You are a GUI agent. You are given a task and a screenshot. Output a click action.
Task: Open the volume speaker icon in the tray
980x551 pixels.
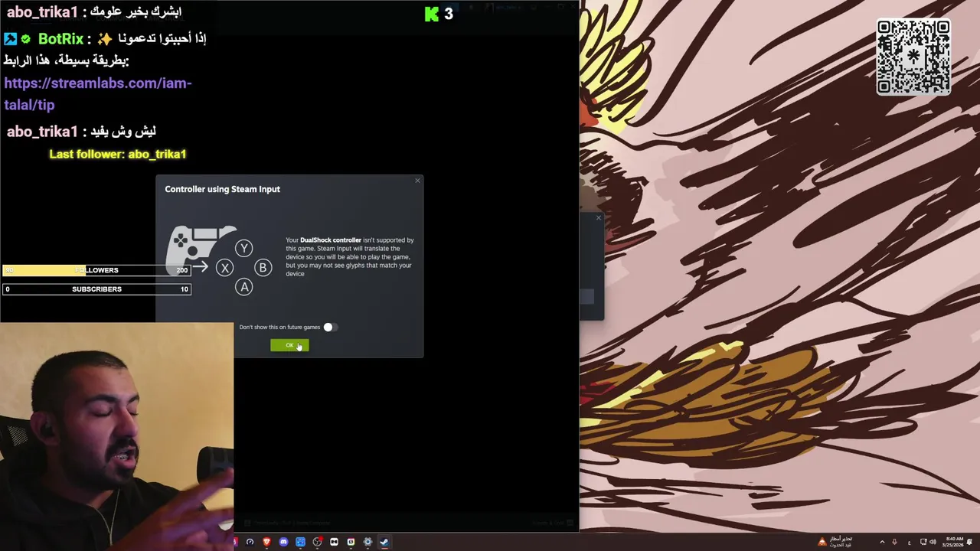933,542
